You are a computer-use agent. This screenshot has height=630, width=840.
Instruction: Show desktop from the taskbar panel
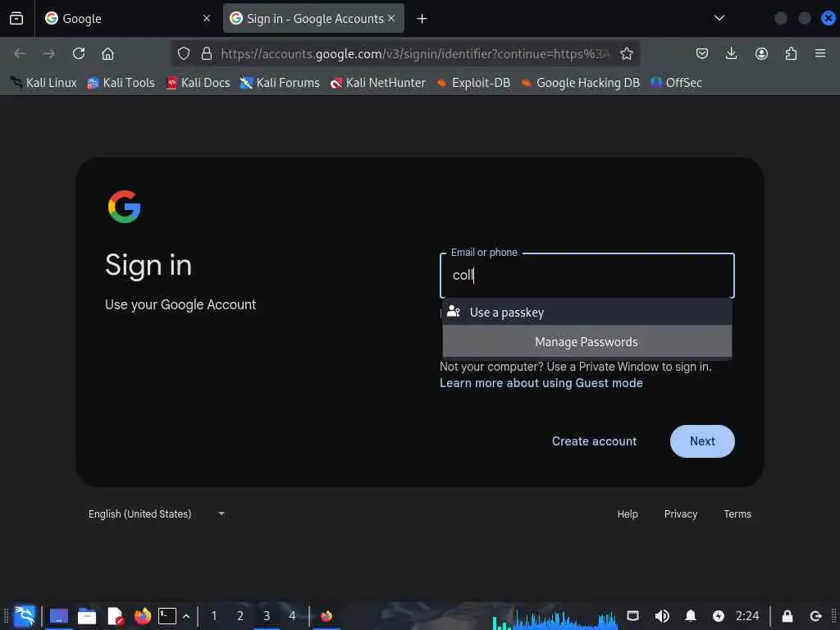pyautogui.click(x=59, y=616)
